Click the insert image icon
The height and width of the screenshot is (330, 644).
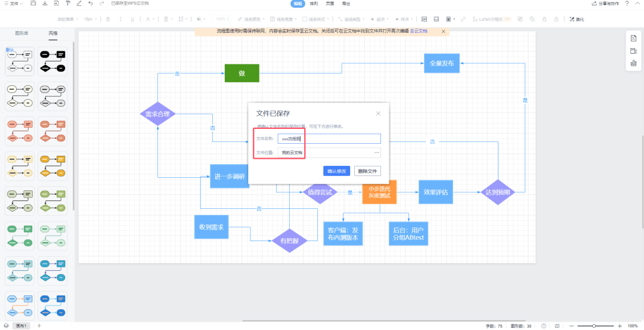[436, 19]
